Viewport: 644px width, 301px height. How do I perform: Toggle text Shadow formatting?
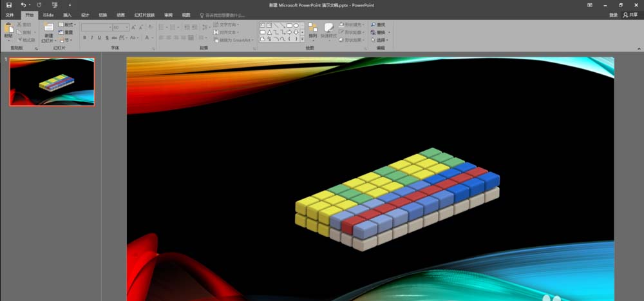107,38
